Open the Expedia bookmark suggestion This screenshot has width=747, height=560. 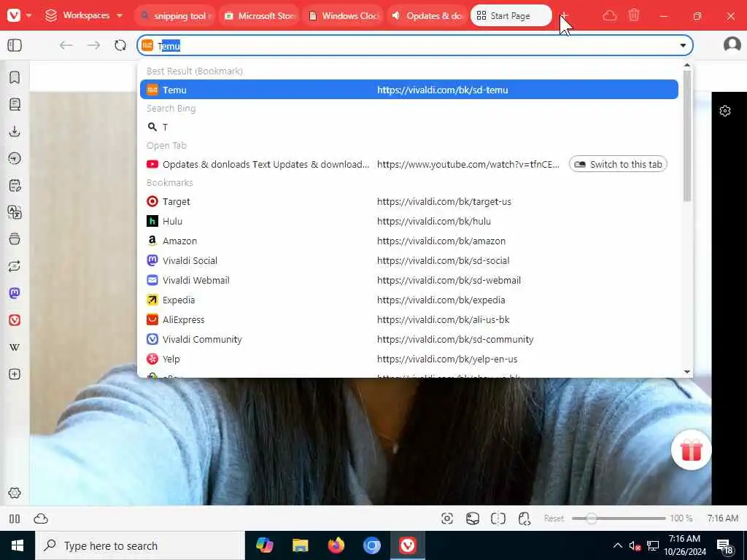click(x=409, y=300)
